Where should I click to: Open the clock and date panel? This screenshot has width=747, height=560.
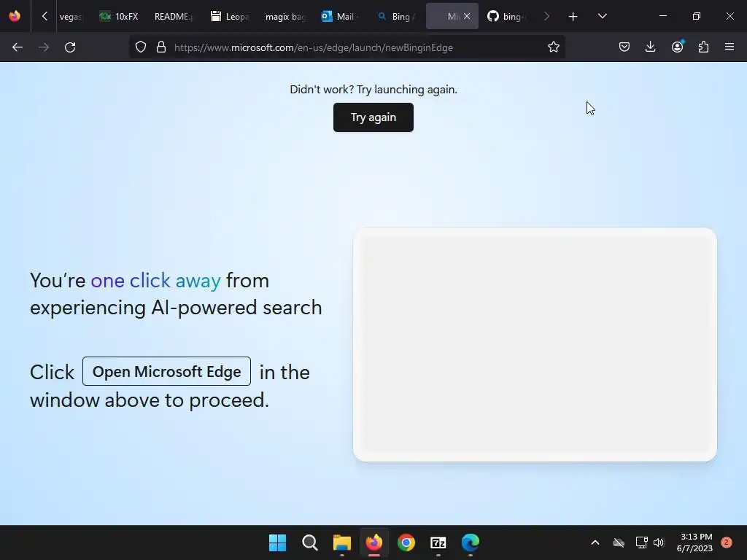[x=694, y=542]
